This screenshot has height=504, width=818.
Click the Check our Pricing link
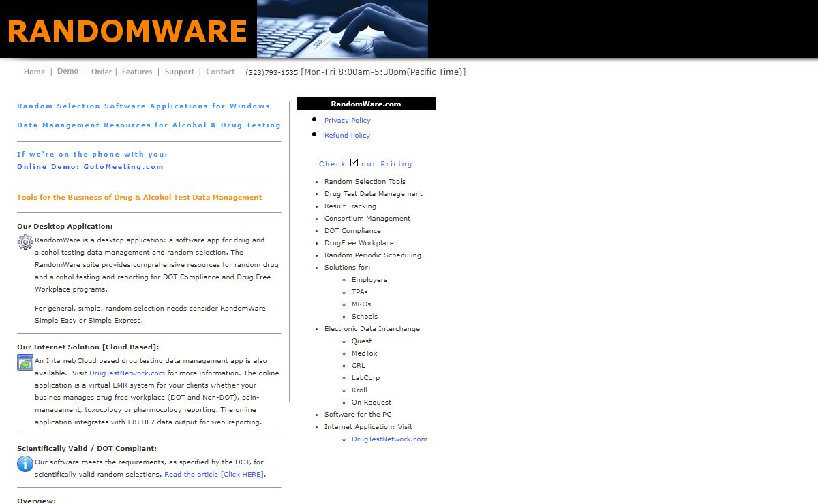pyautogui.click(x=365, y=163)
